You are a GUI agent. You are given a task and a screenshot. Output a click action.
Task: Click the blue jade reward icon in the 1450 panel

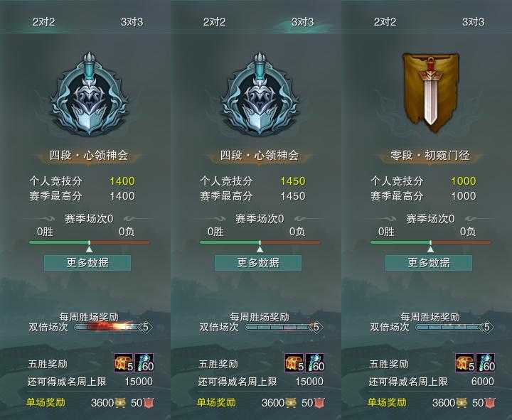click(x=315, y=363)
